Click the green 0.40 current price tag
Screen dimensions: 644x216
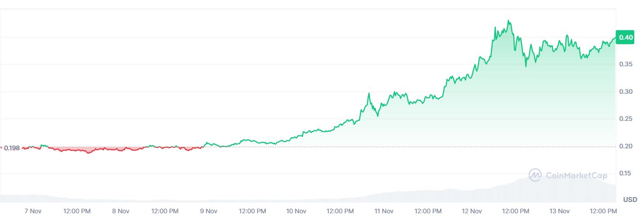[626, 37]
